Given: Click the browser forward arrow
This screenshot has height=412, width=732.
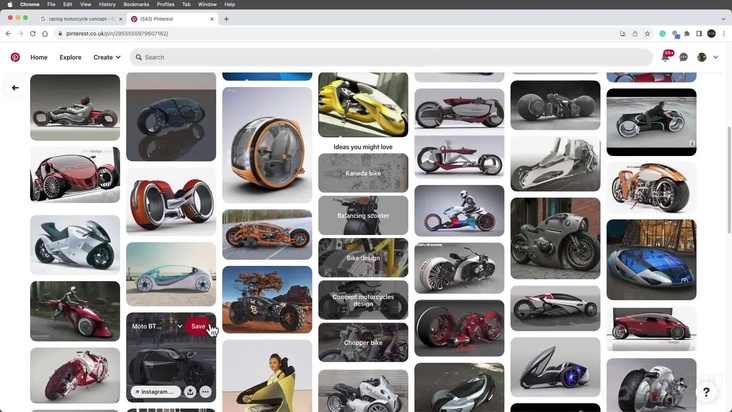Looking at the screenshot, I should [21, 34].
